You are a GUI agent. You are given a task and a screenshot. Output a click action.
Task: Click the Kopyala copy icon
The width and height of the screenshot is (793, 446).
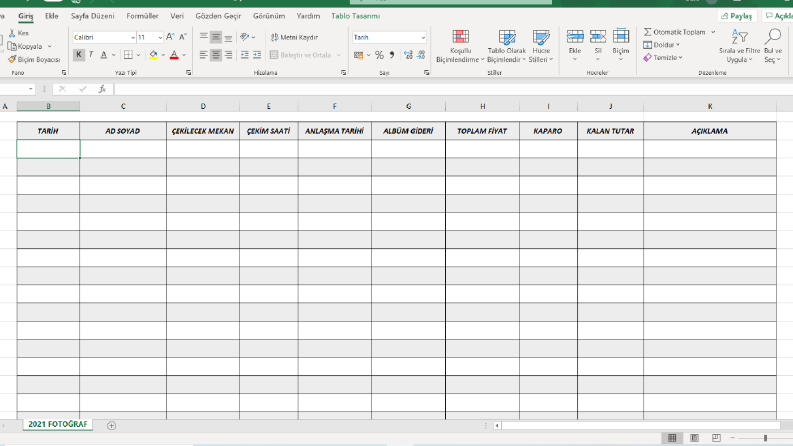pyautogui.click(x=12, y=46)
